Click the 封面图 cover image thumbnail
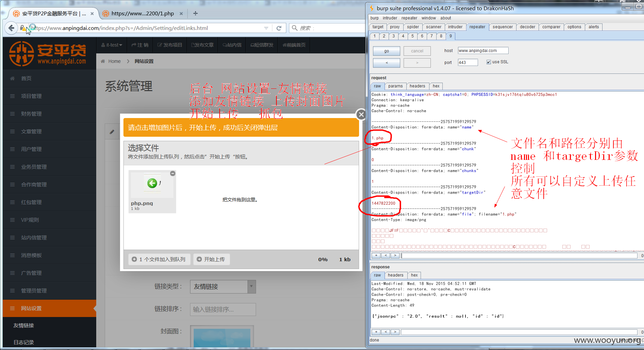644x350 pixels. click(222, 336)
